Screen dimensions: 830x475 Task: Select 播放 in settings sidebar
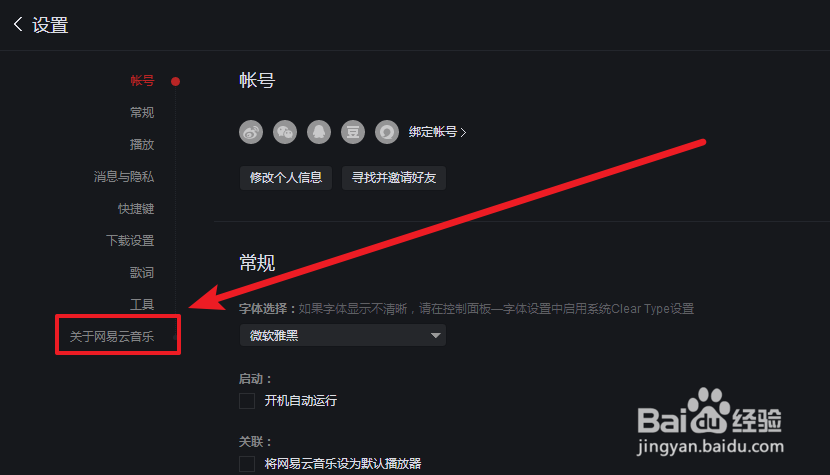click(142, 145)
